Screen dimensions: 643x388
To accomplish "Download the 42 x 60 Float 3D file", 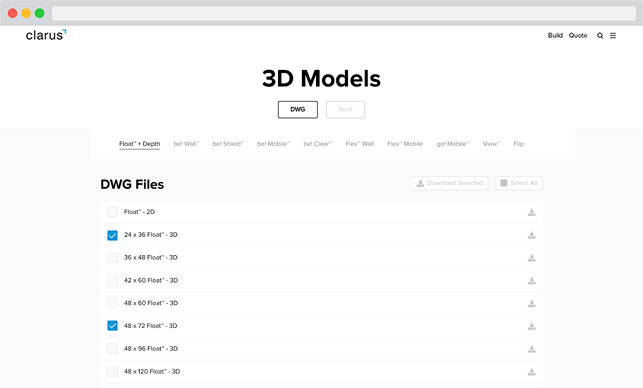I will click(x=531, y=281).
